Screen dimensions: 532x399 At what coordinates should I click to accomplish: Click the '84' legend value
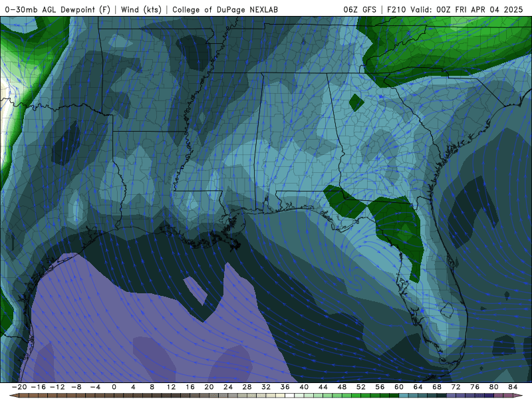513,387
